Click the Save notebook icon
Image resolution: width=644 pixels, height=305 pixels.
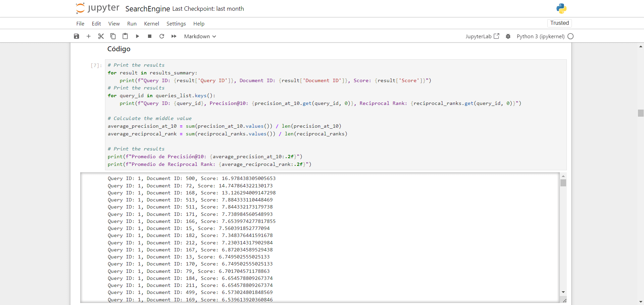click(x=77, y=36)
